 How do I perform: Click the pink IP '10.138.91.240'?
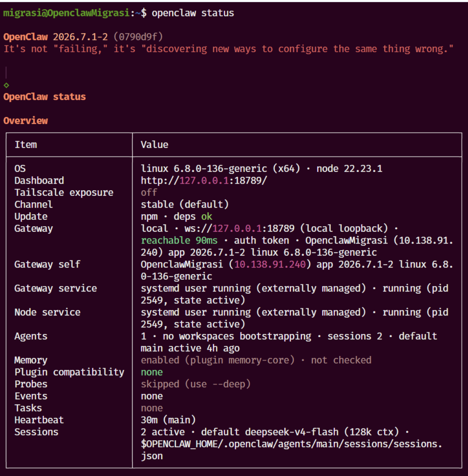[270, 265]
